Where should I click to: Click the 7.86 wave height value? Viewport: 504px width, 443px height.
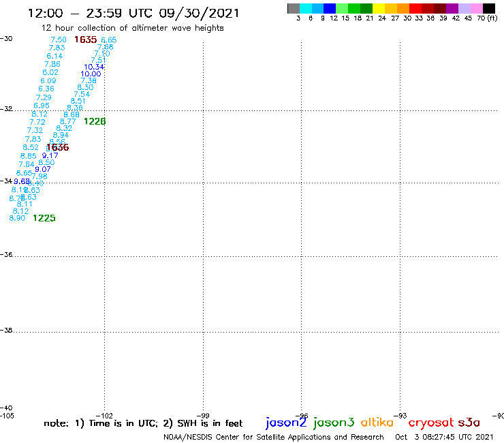pyautogui.click(x=52, y=64)
